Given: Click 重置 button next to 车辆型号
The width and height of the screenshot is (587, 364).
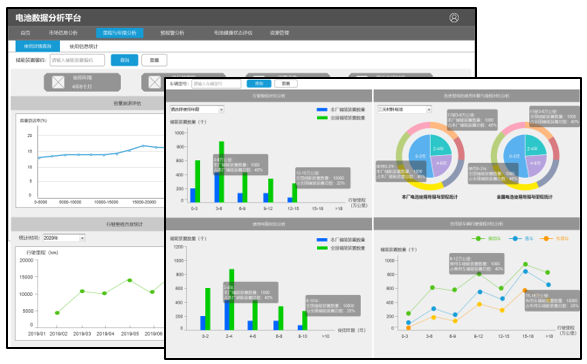Looking at the screenshot, I should click(286, 84).
